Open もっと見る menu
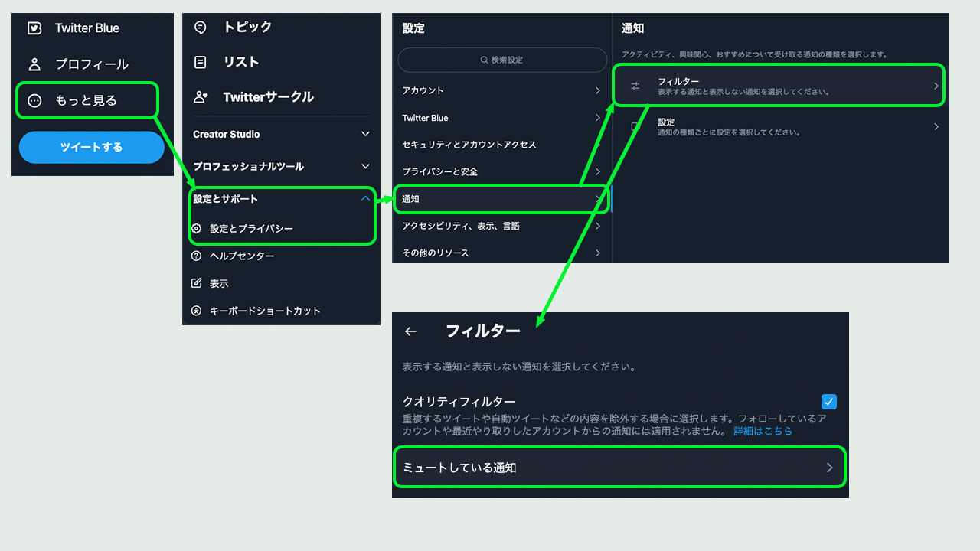 [87, 100]
